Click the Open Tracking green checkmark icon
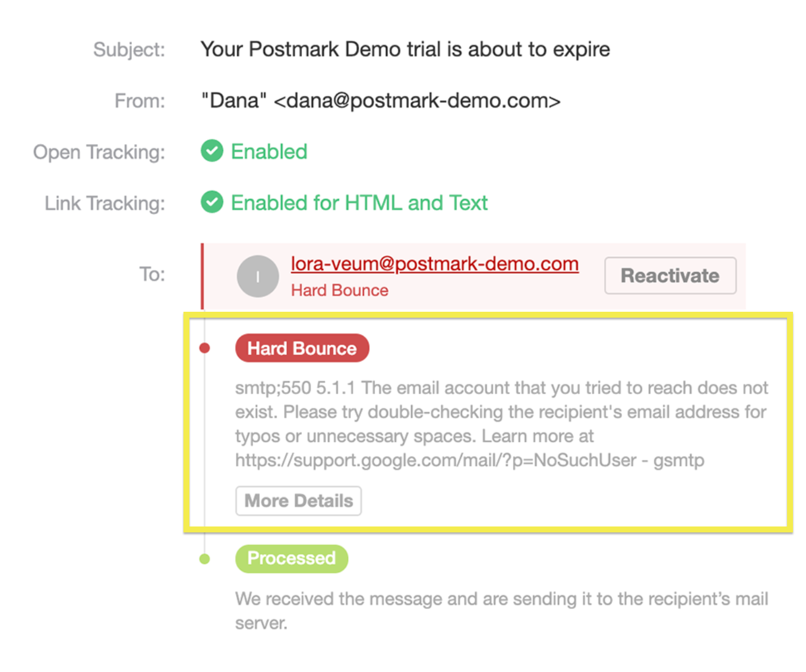Screen dimensions: 806x672 212,151
